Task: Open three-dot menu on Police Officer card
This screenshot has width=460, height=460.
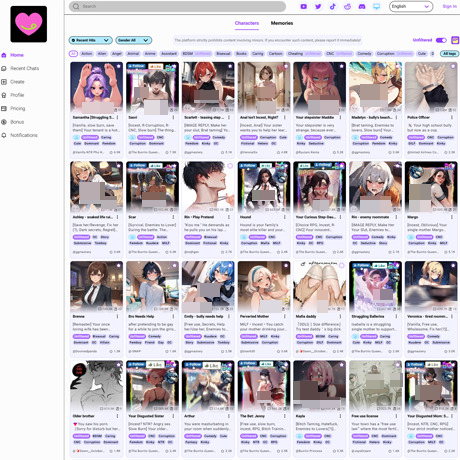Action: pos(452,117)
